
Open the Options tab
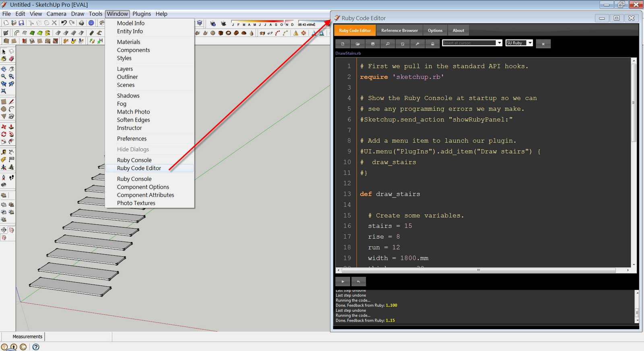435,31
